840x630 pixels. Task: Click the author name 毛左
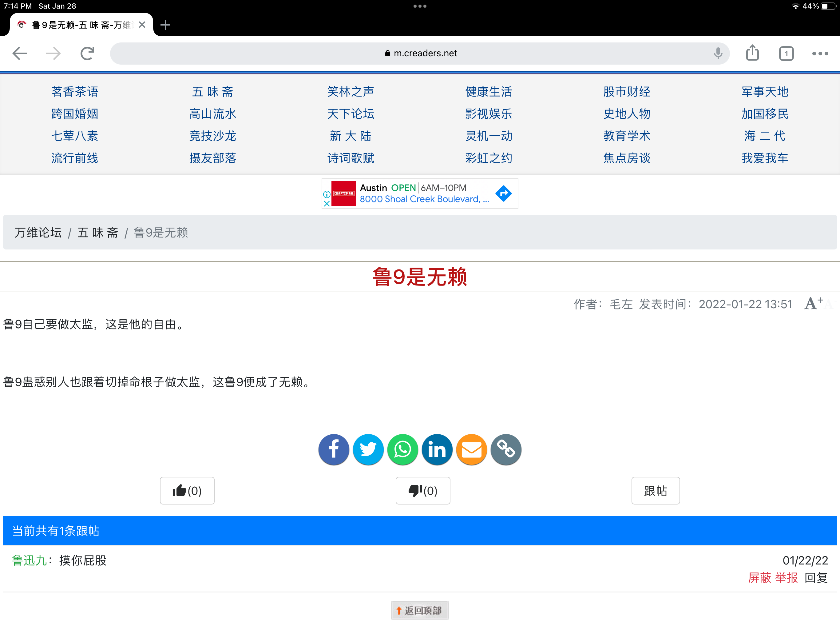[x=621, y=304]
